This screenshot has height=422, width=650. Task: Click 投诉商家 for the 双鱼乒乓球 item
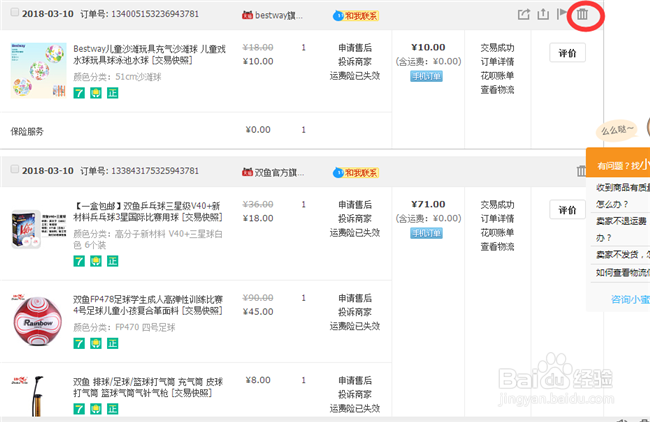tap(355, 219)
